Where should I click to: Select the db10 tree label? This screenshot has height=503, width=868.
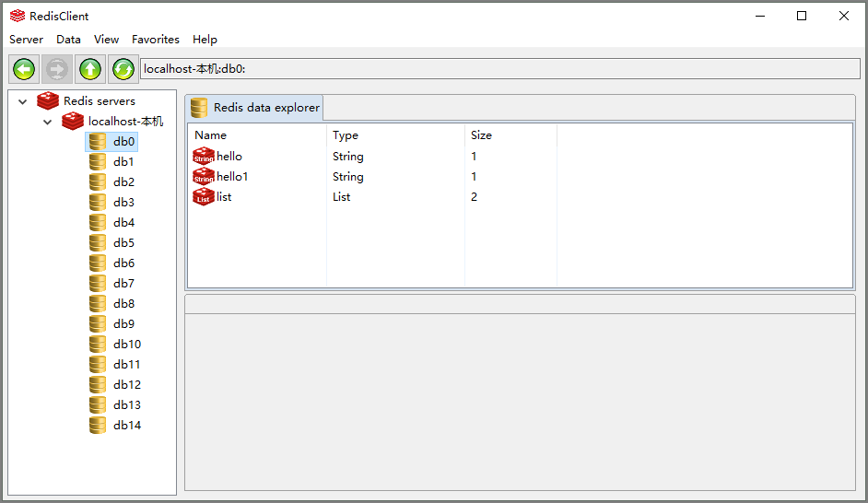pos(127,345)
